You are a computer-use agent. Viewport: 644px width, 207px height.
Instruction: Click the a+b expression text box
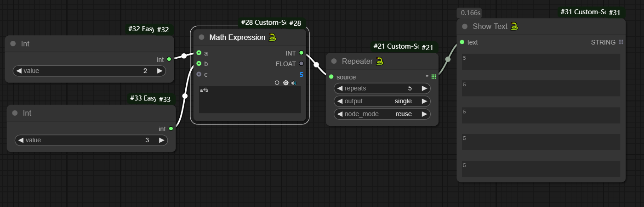[250, 100]
